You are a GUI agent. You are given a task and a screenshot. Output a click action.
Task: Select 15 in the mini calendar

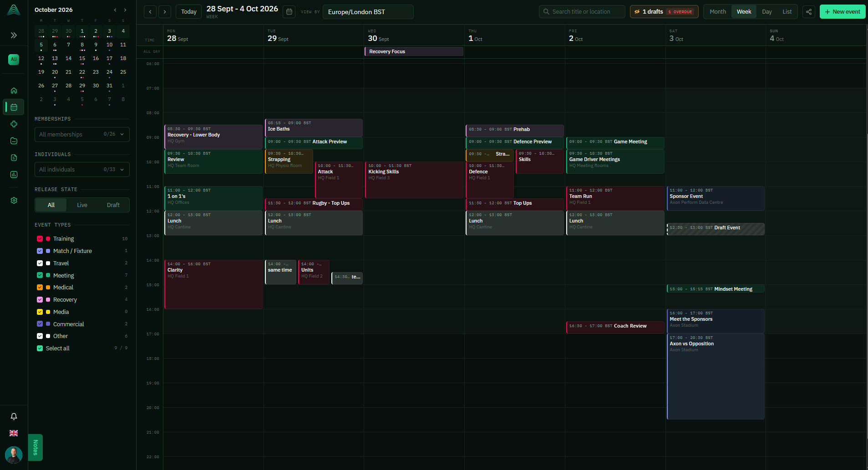[82, 58]
